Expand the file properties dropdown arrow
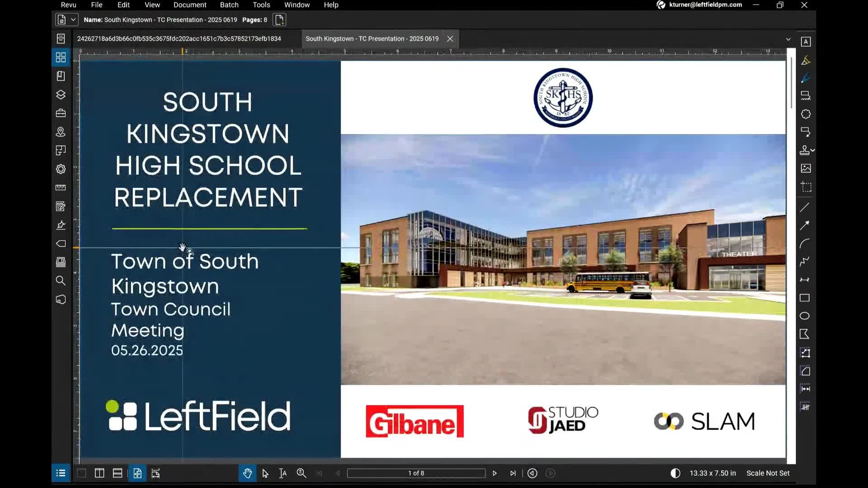This screenshot has height=488, width=868. pos(73,20)
